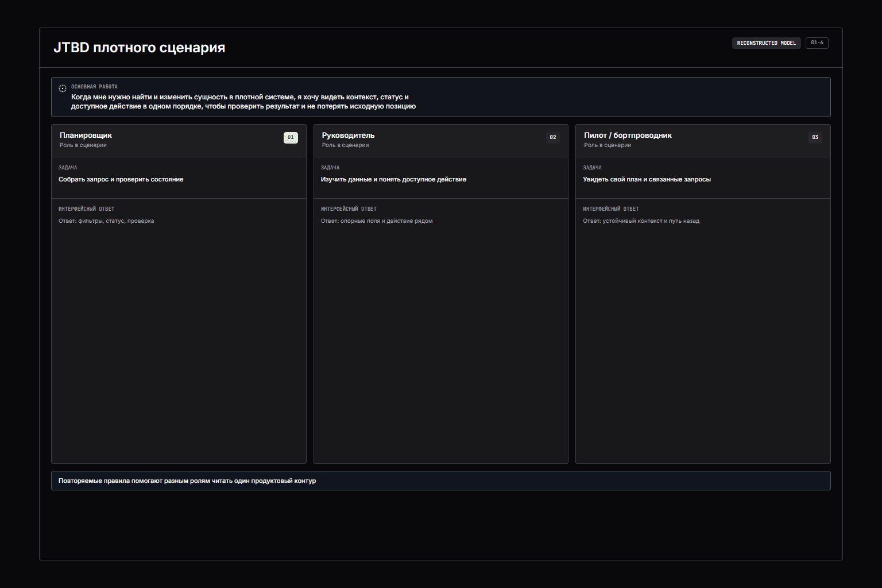Open the Пилот / бортпроводник card heading

pyautogui.click(x=628, y=136)
